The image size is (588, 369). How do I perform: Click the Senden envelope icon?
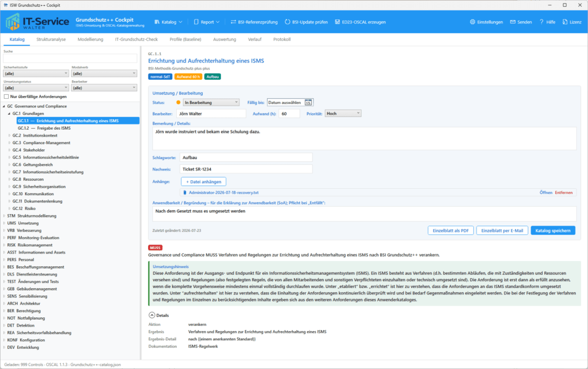[x=513, y=22]
